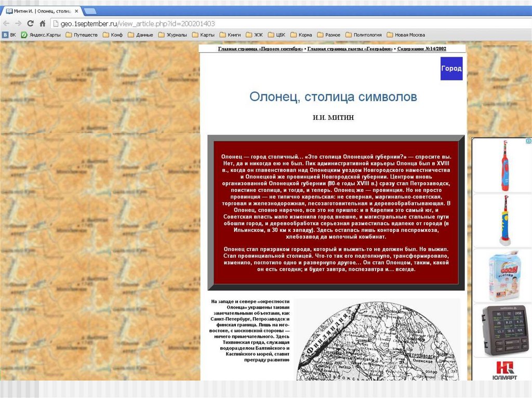Click the browser back arrow
532x398 pixels.
[6, 23]
